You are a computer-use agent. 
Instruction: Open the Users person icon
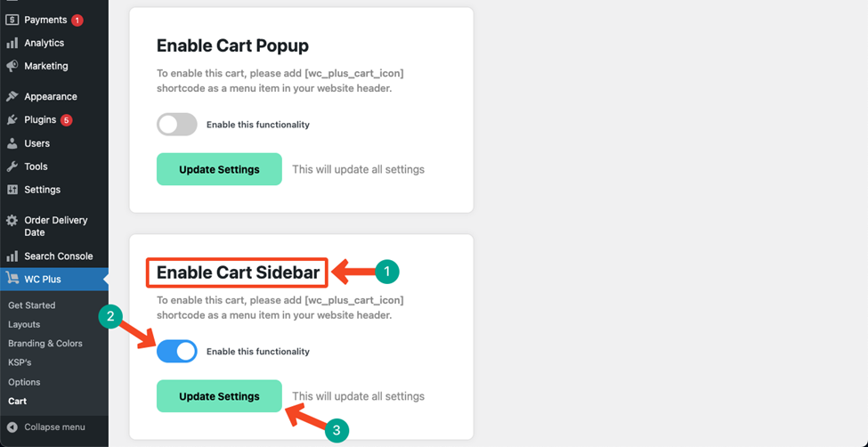pos(12,143)
